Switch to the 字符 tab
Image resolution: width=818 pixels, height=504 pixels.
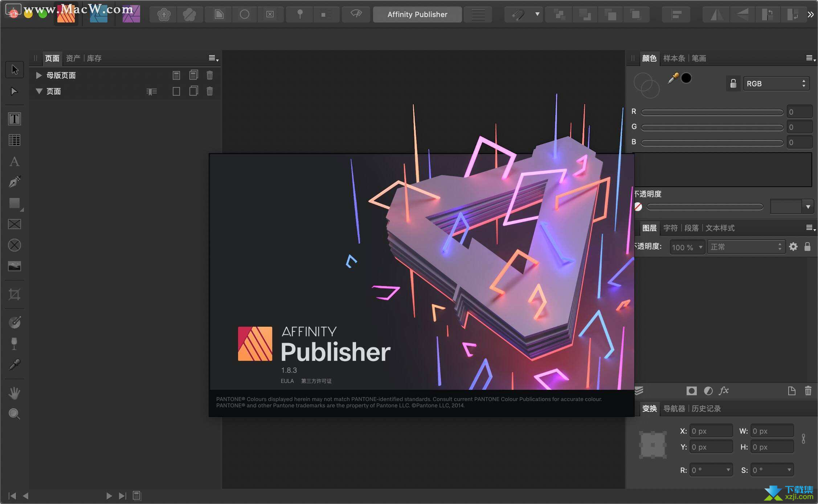pos(670,228)
